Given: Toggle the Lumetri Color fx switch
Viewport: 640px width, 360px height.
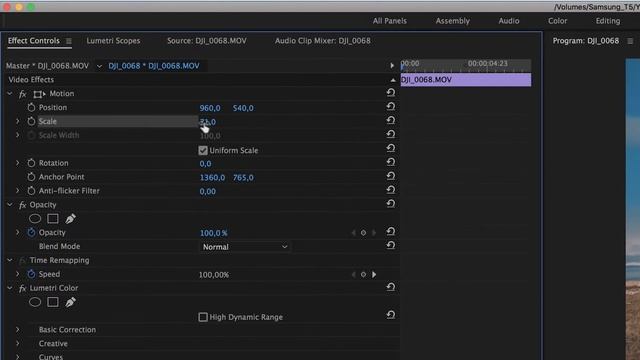Looking at the screenshot, I should [x=22, y=289].
